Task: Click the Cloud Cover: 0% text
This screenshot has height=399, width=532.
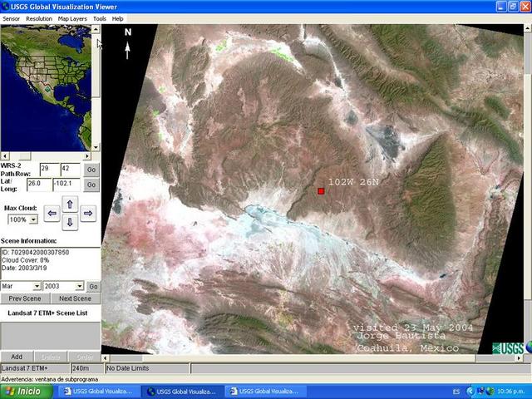Action: [25, 260]
